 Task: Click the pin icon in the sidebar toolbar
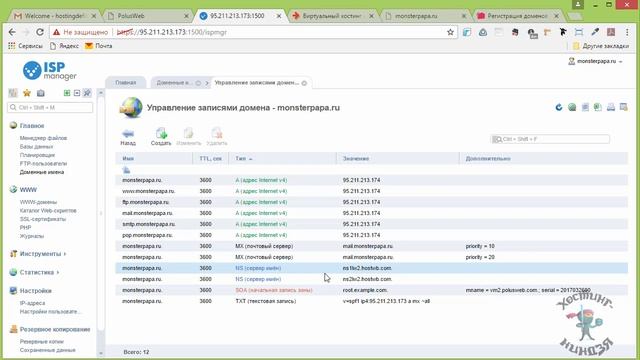[87, 93]
